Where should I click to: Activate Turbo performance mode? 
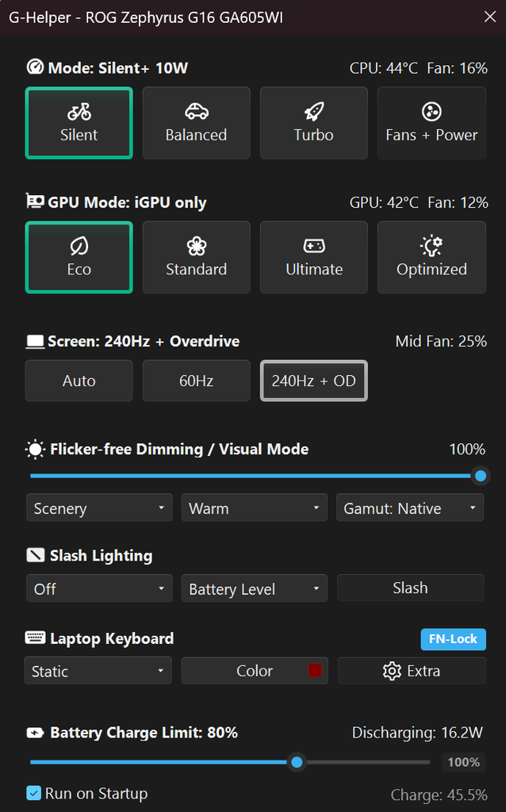point(314,123)
